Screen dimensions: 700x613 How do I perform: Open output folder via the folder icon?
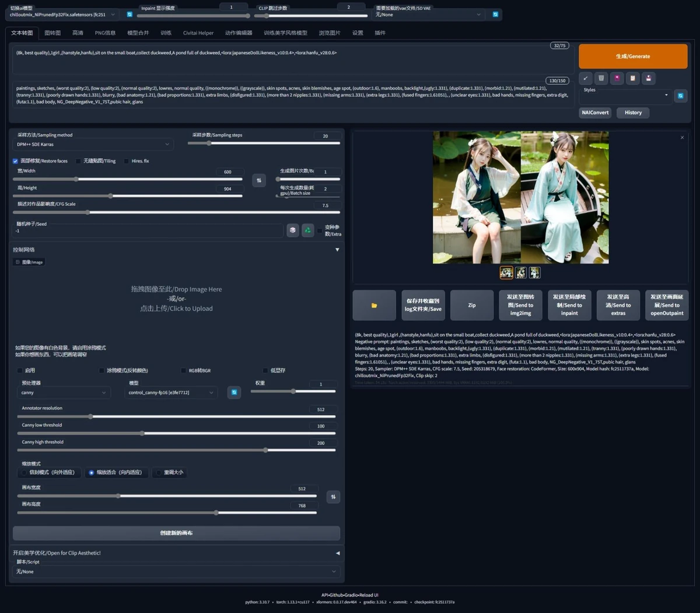(374, 305)
